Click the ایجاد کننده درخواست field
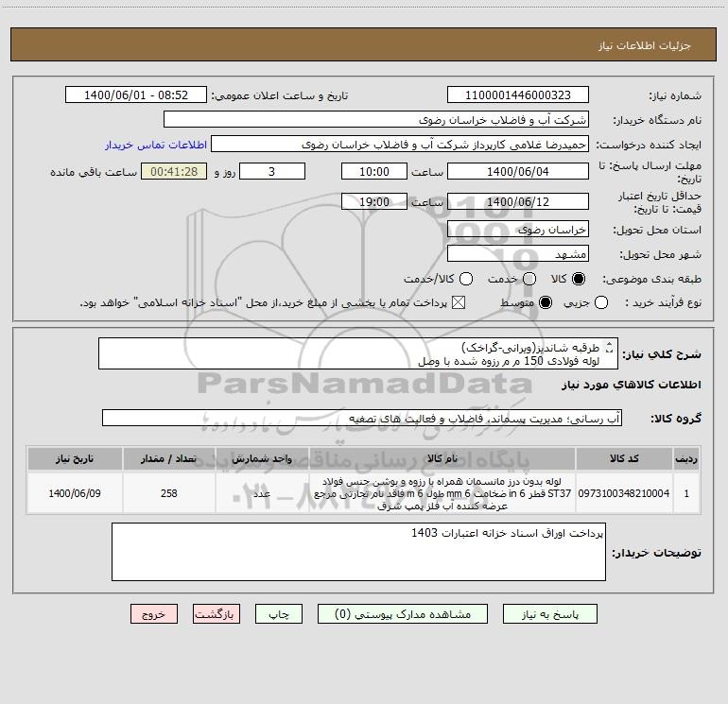The height and width of the screenshot is (704, 728). [400, 144]
